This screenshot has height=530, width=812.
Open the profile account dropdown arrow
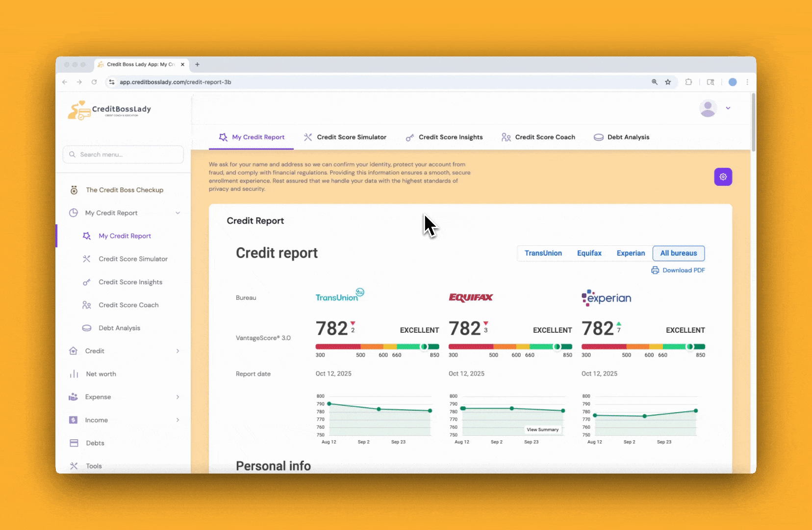point(729,108)
